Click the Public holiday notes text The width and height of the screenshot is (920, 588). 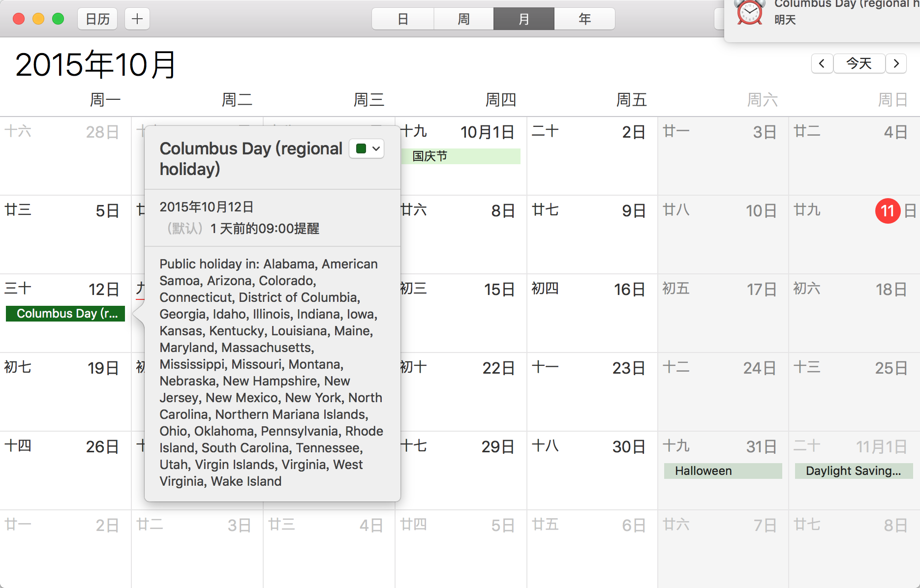pos(271,373)
